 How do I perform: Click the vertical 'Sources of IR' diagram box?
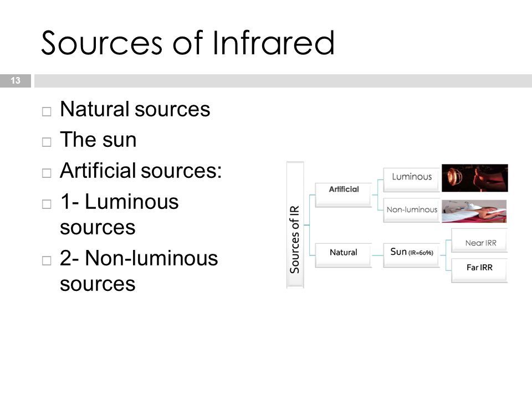(x=295, y=225)
